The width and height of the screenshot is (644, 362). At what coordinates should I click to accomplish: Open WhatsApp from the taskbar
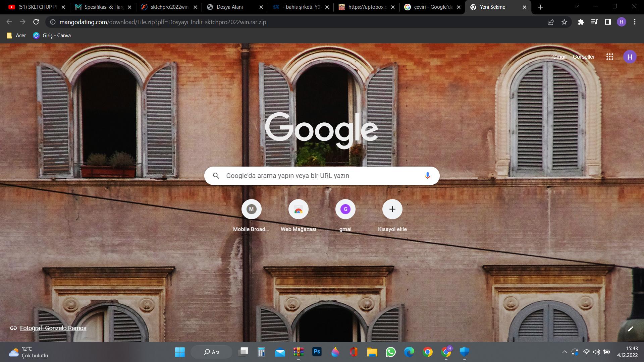[390, 352]
